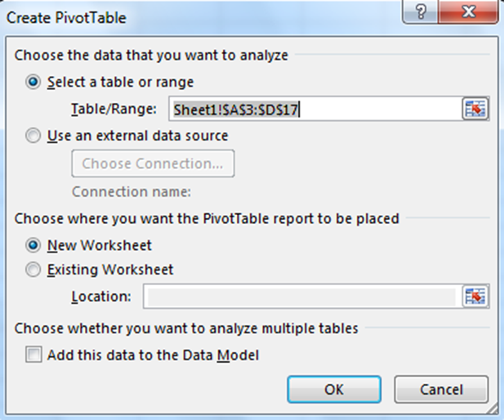Select the New Worksheet radio button
The height and width of the screenshot is (420, 504).
(x=33, y=244)
